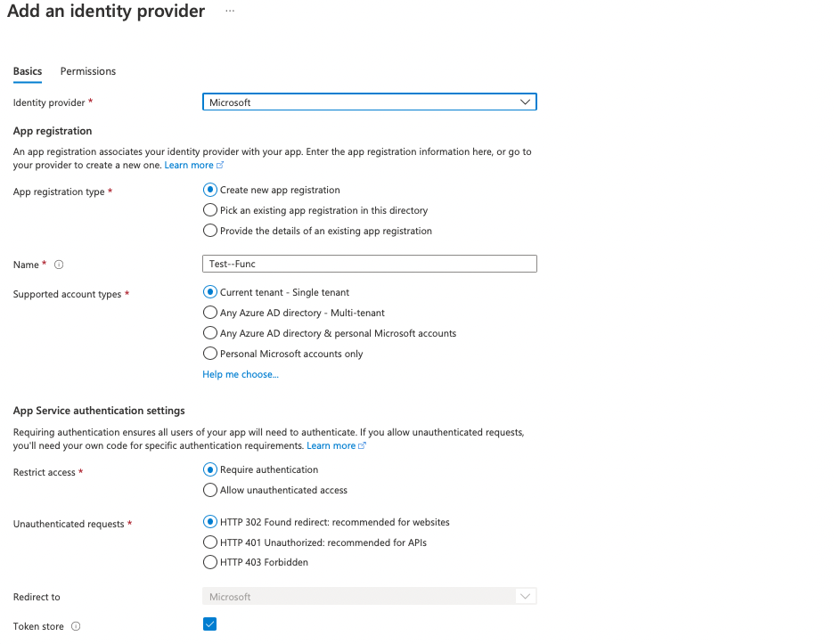This screenshot has height=644, width=834.
Task: Open the ellipsis menu beside the page title
Action: [x=230, y=12]
